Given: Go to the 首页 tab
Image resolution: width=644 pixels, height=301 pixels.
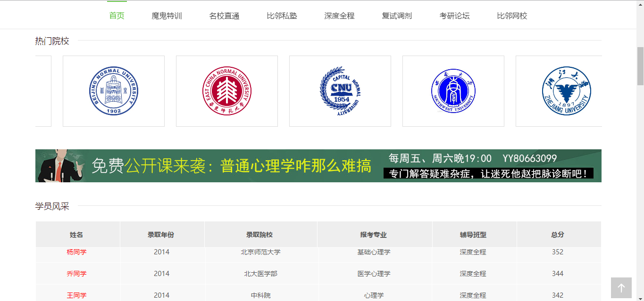Looking at the screenshot, I should pyautogui.click(x=117, y=16).
